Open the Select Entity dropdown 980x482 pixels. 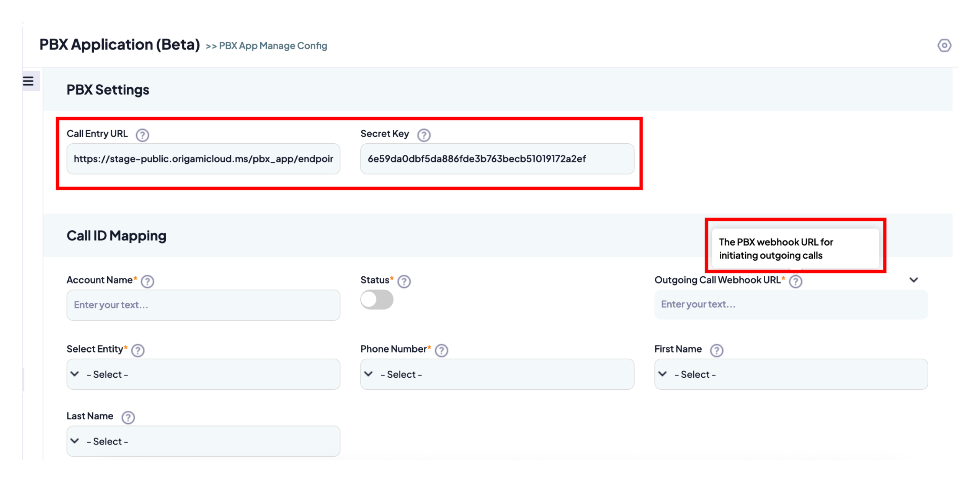[x=203, y=374]
